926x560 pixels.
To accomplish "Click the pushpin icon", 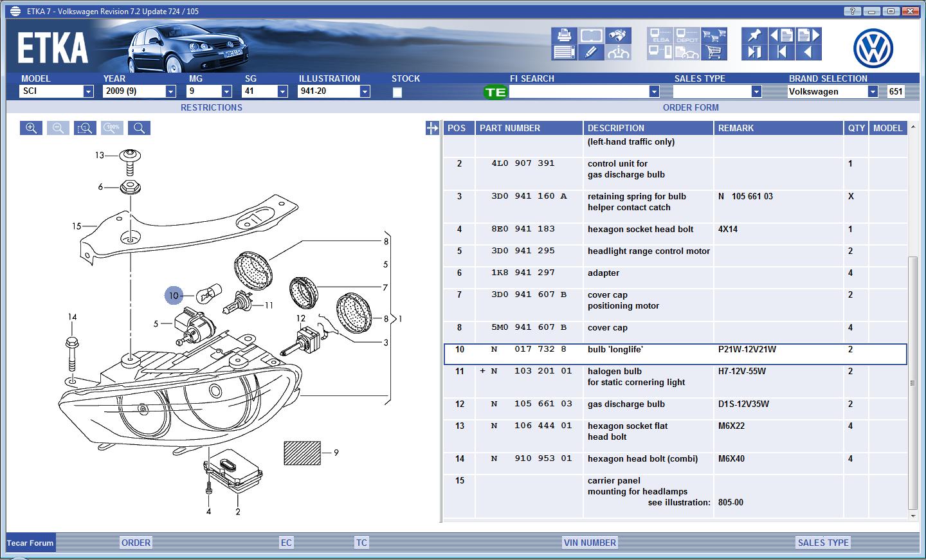I will pos(754,35).
